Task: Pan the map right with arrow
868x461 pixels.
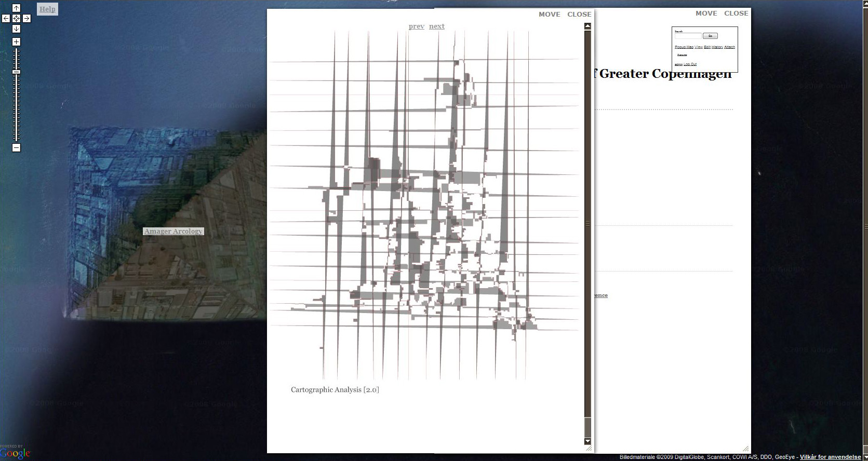Action: (26, 18)
